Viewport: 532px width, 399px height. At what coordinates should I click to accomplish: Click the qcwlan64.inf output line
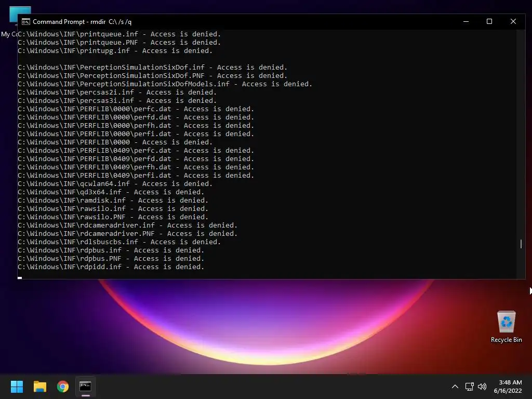tap(115, 183)
